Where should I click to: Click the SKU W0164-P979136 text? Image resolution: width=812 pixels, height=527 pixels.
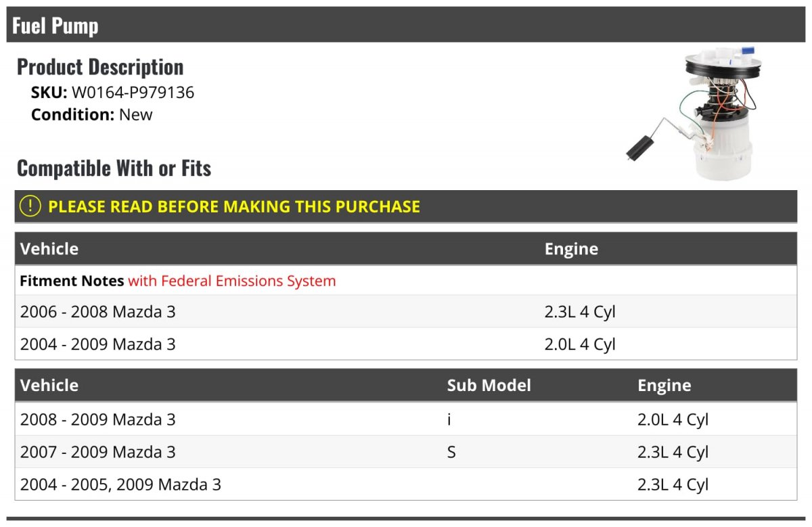pos(112,93)
